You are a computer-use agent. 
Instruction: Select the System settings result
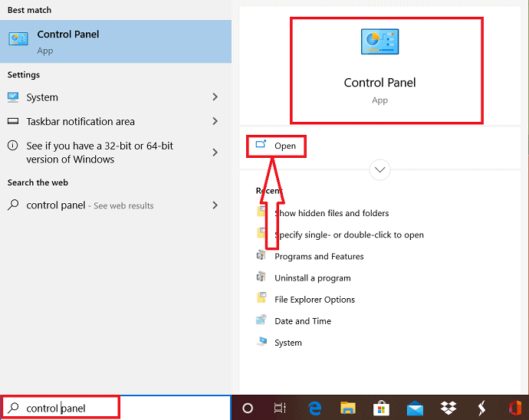pos(42,97)
